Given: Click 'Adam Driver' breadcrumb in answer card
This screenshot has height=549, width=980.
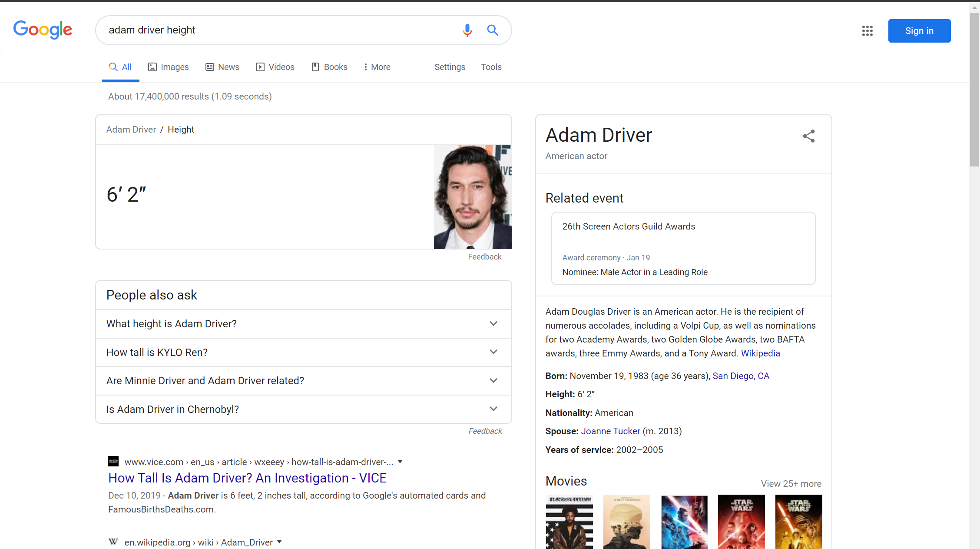Looking at the screenshot, I should coord(131,130).
